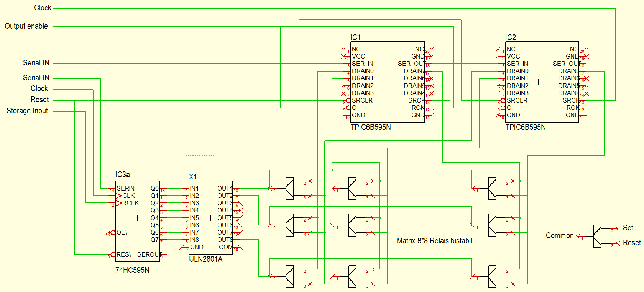Click the DRAIN0 pin of IC1
This screenshot has width=644, height=292.
tap(363, 71)
